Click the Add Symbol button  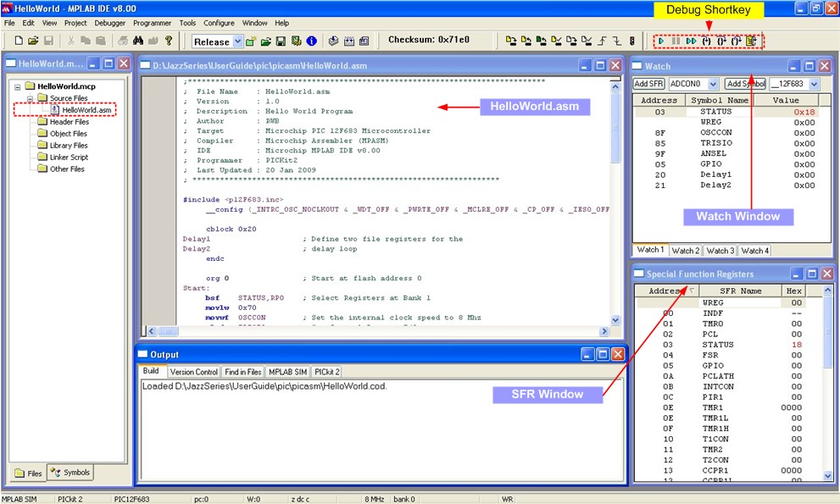coord(745,84)
